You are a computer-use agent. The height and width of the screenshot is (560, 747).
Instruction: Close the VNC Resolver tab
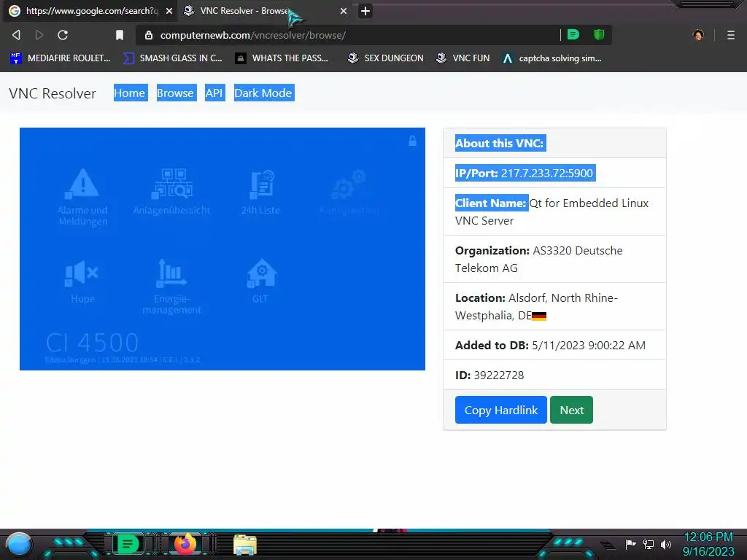(x=344, y=11)
